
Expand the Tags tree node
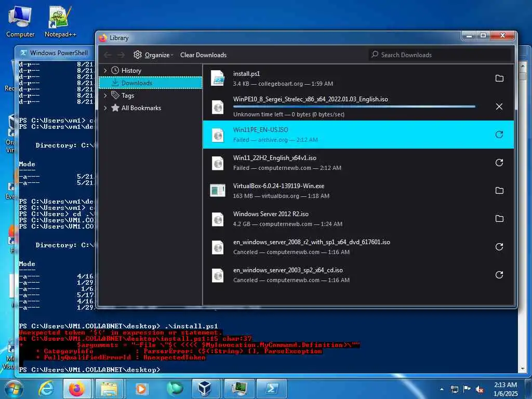coord(105,96)
